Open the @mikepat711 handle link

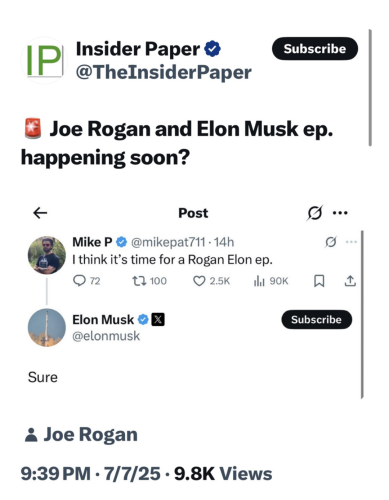click(168, 242)
